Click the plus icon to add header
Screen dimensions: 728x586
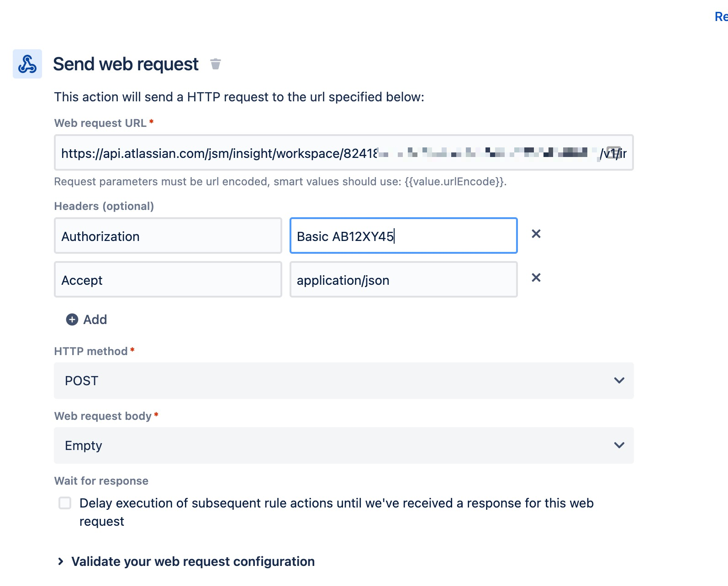(72, 319)
